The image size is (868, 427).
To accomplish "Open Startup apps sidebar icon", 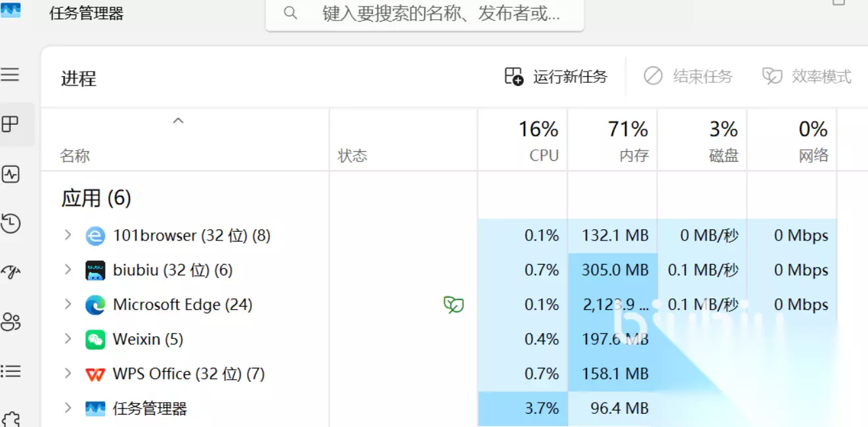I will (x=11, y=272).
